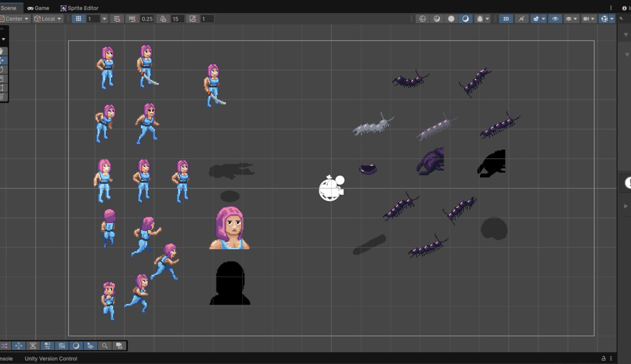Open the scene camera settings dropdown
This screenshot has height=364, width=631.
(x=589, y=19)
